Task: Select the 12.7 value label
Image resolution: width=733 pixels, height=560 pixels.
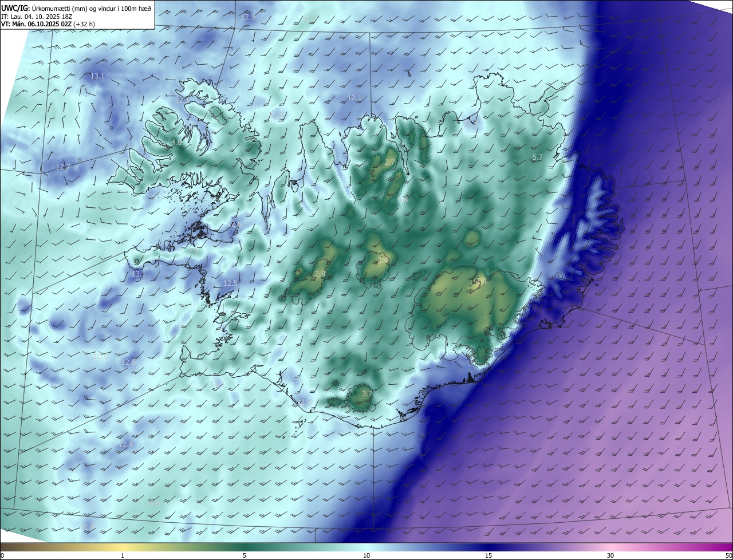Action: (62, 167)
